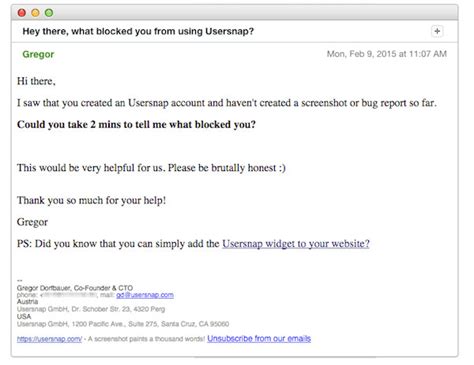Click Unsubscribe from our emails link
Viewport: 474px width, 365px height.
259,339
